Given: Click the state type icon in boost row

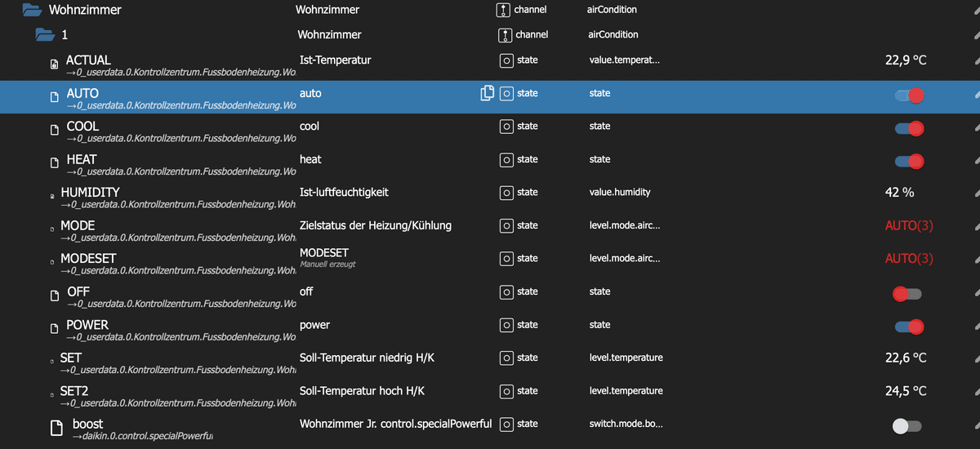Looking at the screenshot, I should pyautogui.click(x=506, y=424).
